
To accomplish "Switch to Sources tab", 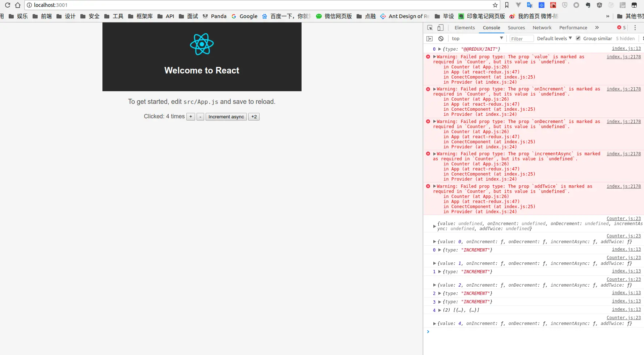I will click(x=516, y=28).
